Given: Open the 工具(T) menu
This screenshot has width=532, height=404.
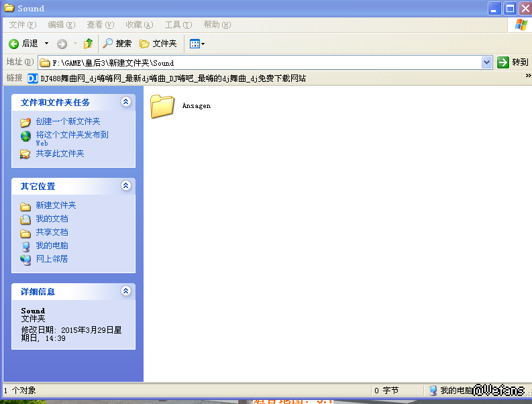Looking at the screenshot, I should pos(178,25).
